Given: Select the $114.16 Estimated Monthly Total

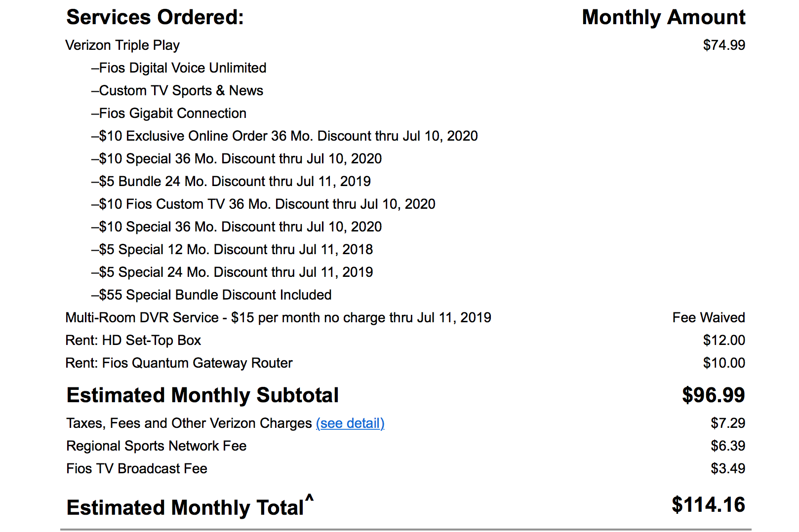Looking at the screenshot, I should pyautogui.click(x=708, y=505).
